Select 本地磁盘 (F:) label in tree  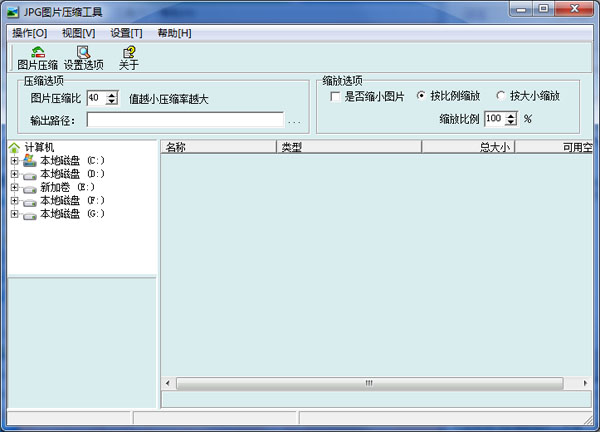[x=72, y=201]
